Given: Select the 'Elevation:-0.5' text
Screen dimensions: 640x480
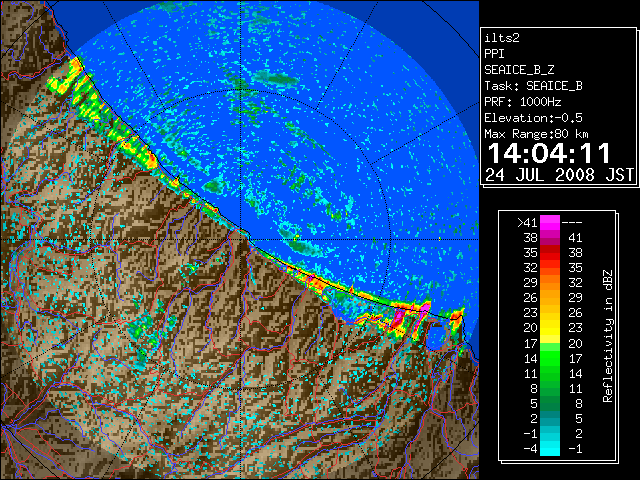Looking at the screenshot, I should (x=533, y=118).
